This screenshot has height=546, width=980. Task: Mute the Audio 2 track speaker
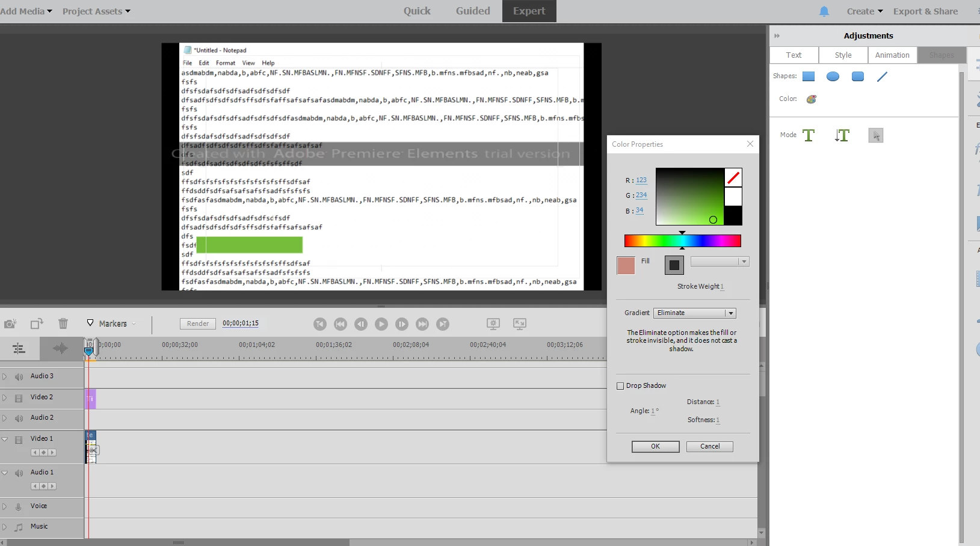[x=19, y=419]
